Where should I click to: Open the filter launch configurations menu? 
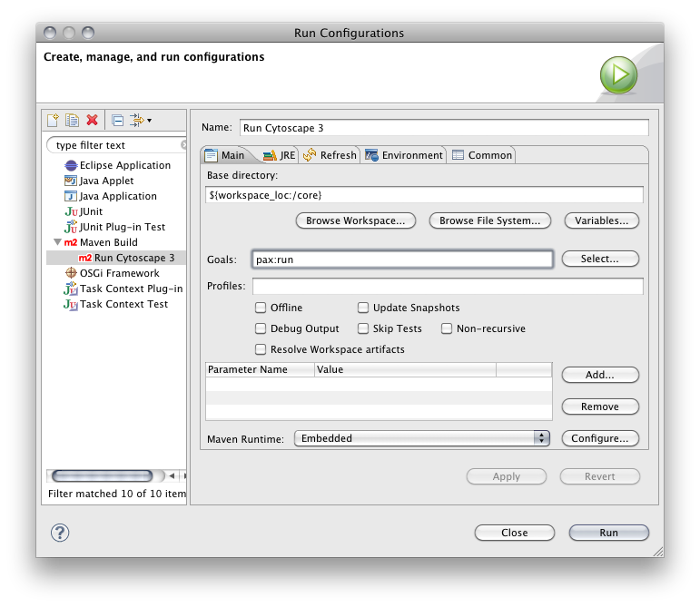point(141,120)
